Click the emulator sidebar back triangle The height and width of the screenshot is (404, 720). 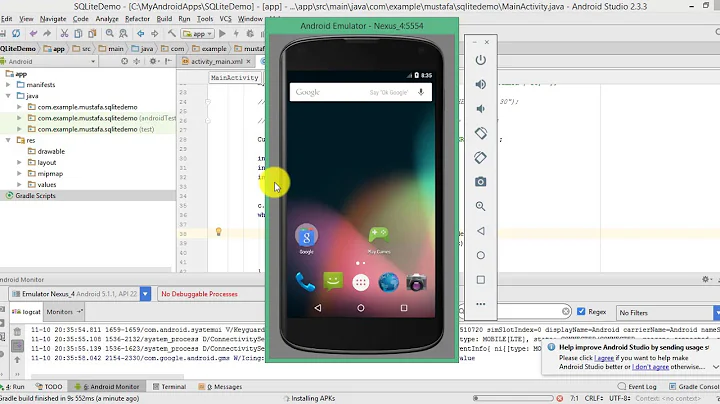click(x=480, y=231)
